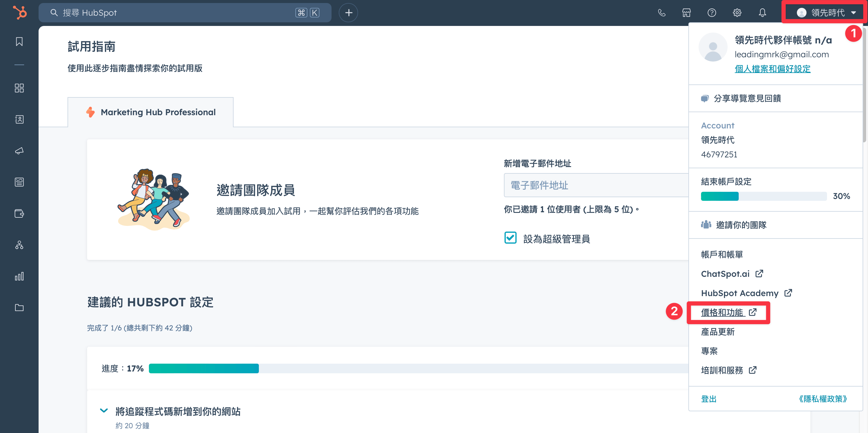The height and width of the screenshot is (433, 868).
Task: Open the Automation workflows sidebar icon
Action: point(19,245)
